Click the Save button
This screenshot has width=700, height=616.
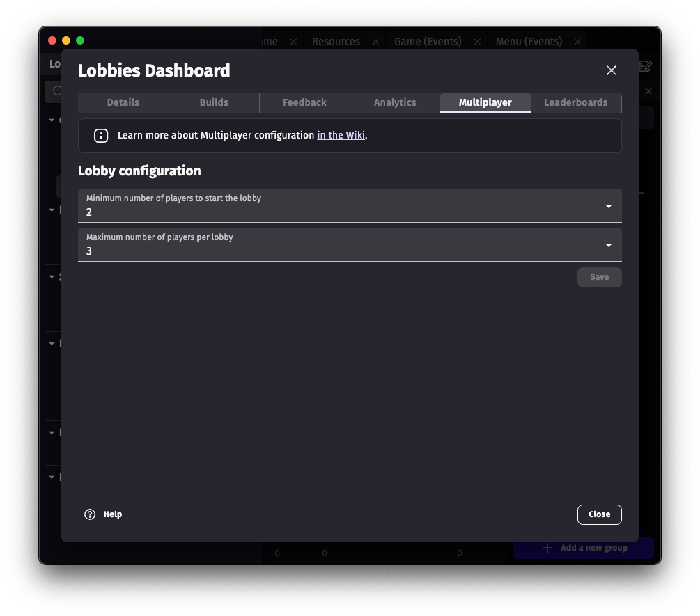click(599, 277)
